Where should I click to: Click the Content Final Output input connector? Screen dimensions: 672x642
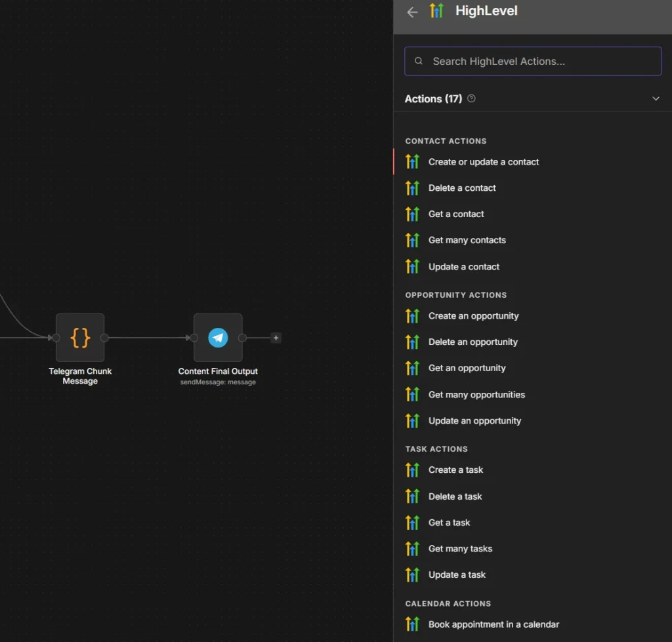click(x=194, y=338)
